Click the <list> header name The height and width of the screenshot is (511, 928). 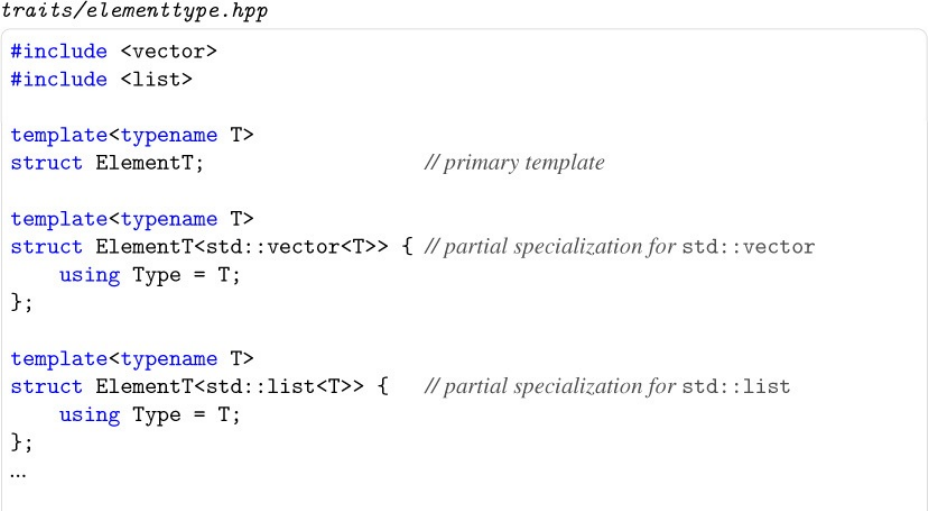(x=162, y=79)
